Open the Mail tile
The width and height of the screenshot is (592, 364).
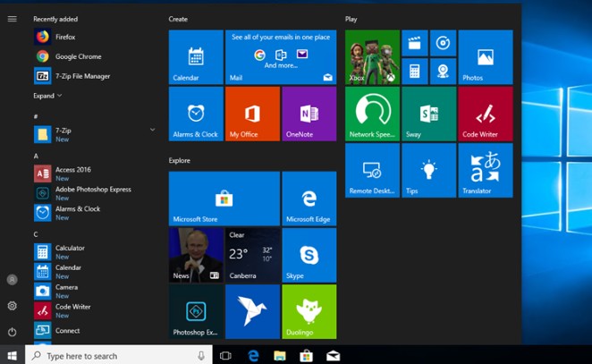coord(281,57)
